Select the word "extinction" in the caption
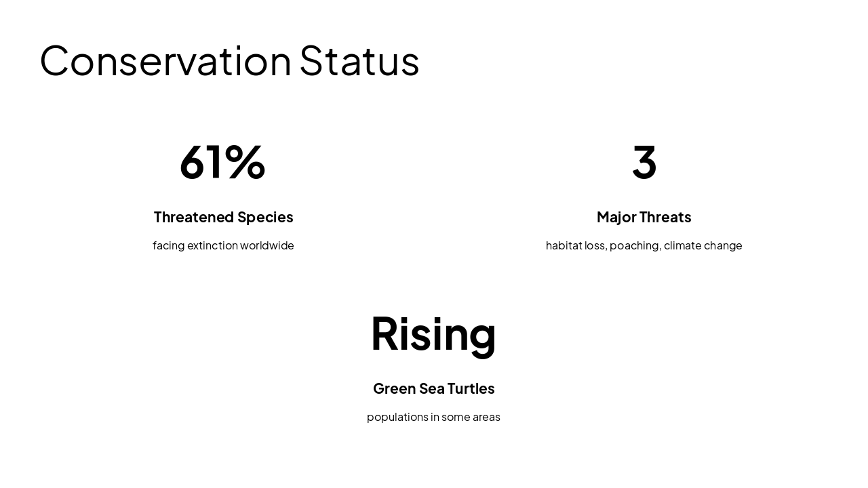This screenshot has width=868, height=488. coord(212,245)
